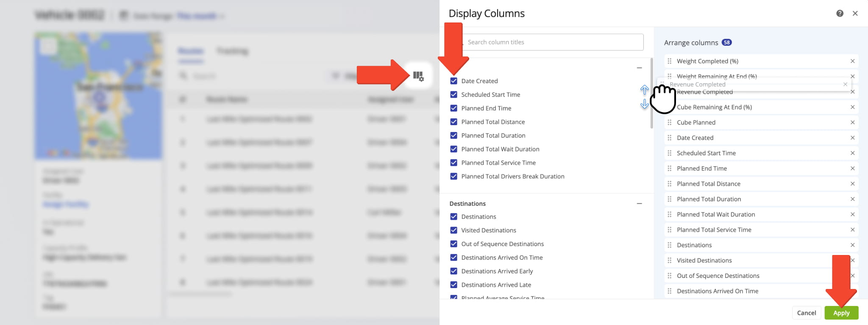
Task: Grab drag handle for Date Created
Action: (x=669, y=138)
